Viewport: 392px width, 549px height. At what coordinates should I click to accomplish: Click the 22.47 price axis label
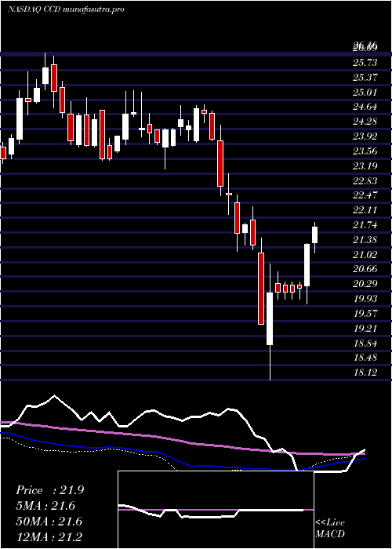click(365, 195)
